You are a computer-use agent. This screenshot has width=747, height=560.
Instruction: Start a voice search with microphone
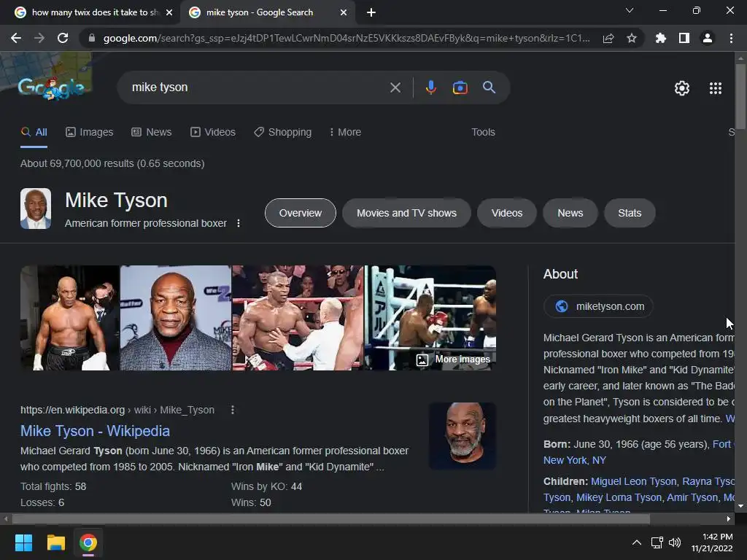[x=430, y=87]
